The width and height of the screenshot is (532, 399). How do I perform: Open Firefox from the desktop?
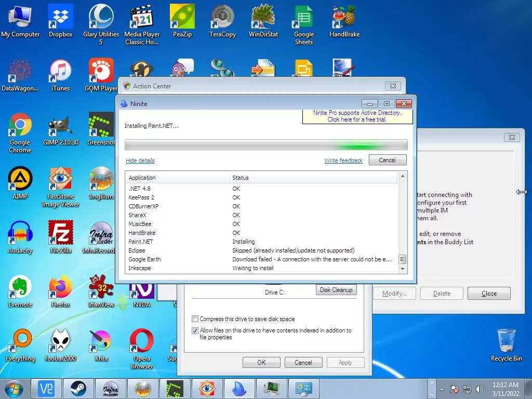(x=60, y=291)
